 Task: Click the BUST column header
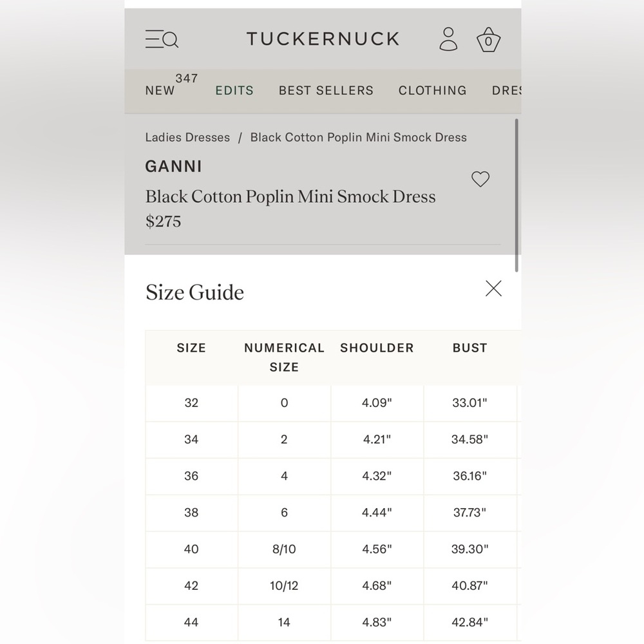470,348
